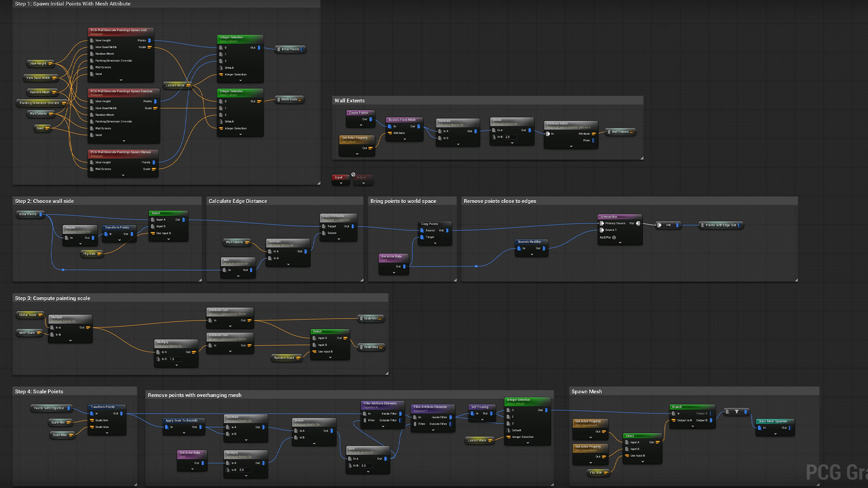Select the Layout Mode named reroute node
Viewport: 868px width, 488px height.
176,85
